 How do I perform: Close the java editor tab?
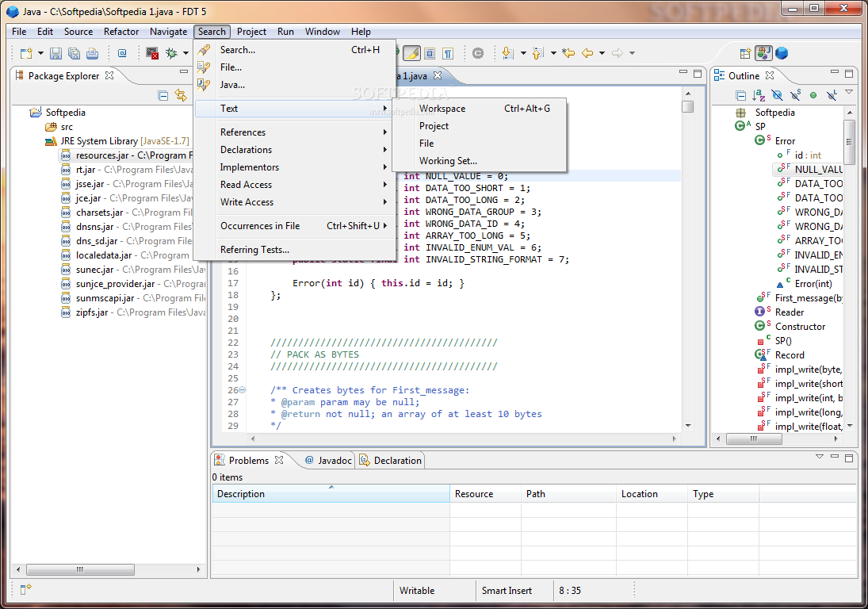coord(438,75)
